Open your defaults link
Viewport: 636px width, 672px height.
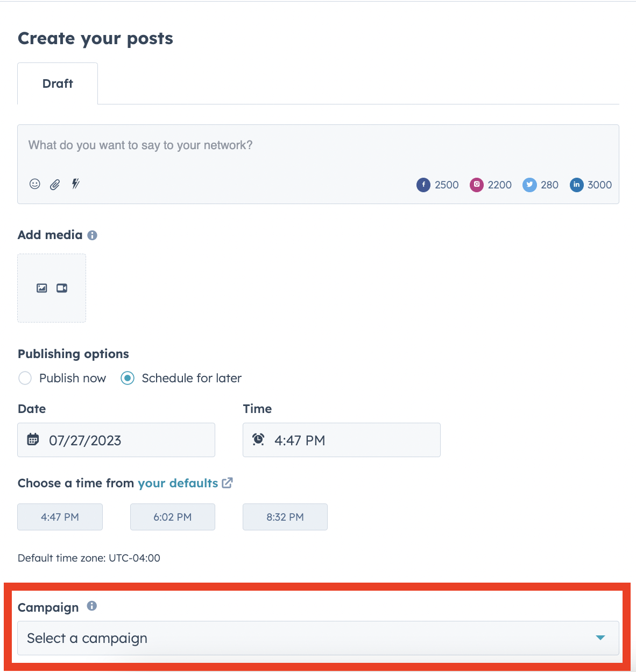click(x=178, y=483)
